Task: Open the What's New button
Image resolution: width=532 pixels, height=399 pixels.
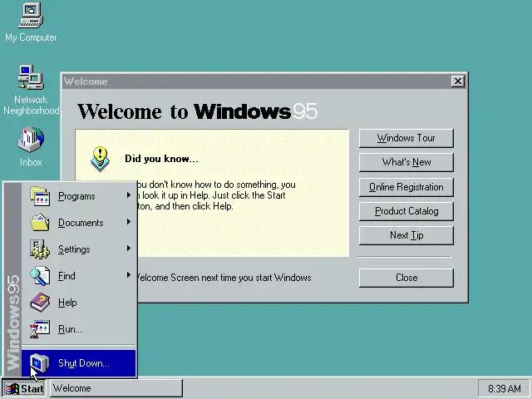Action: coord(406,162)
